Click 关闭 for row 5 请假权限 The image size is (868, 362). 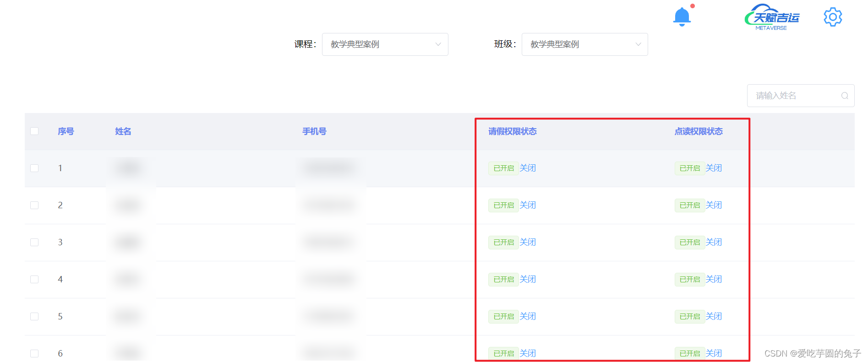tap(528, 316)
